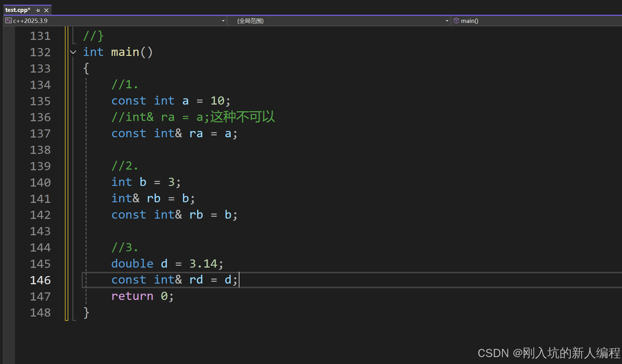
Task: Click the main() member cube icon
Action: [456, 21]
